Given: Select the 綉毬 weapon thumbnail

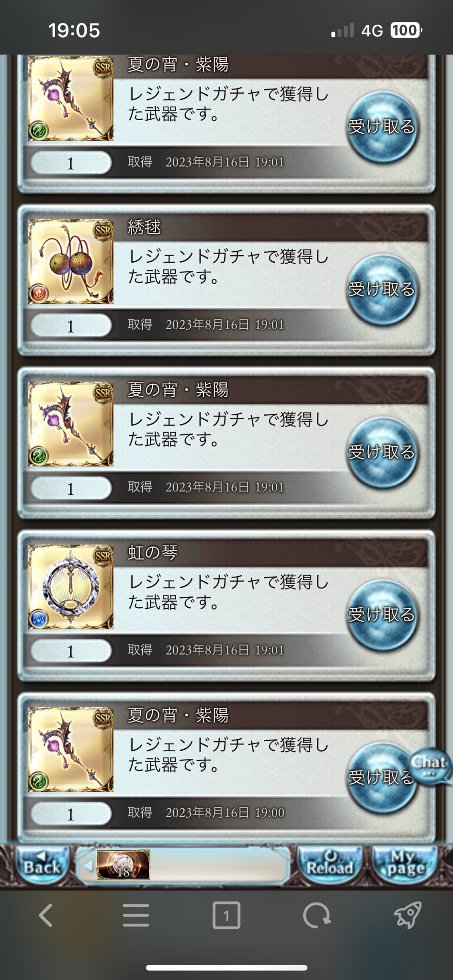Looking at the screenshot, I should (71, 261).
